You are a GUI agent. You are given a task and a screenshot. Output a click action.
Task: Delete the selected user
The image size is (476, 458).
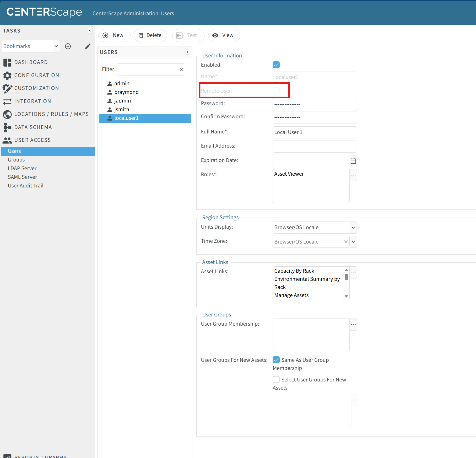click(150, 35)
